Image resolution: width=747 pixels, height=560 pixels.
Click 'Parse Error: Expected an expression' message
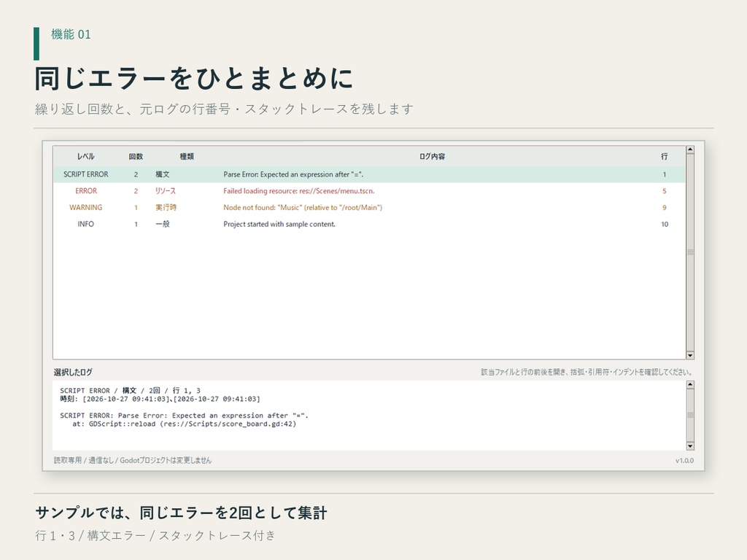pyautogui.click(x=293, y=174)
